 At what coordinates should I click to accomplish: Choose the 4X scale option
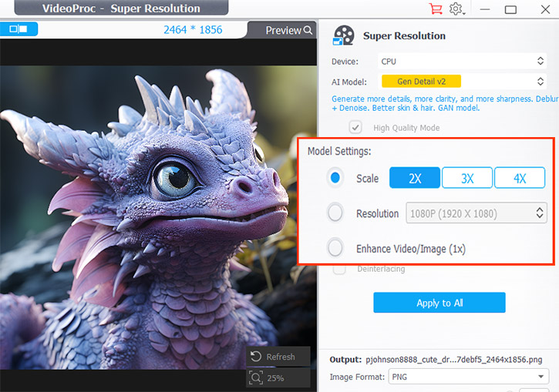pyautogui.click(x=519, y=178)
